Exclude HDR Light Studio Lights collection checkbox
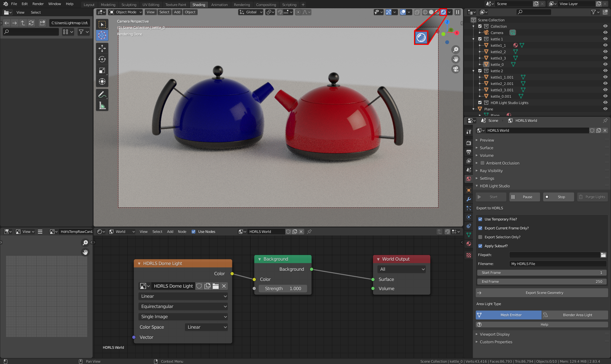Image resolution: width=611 pixels, height=364 pixels. point(480,102)
